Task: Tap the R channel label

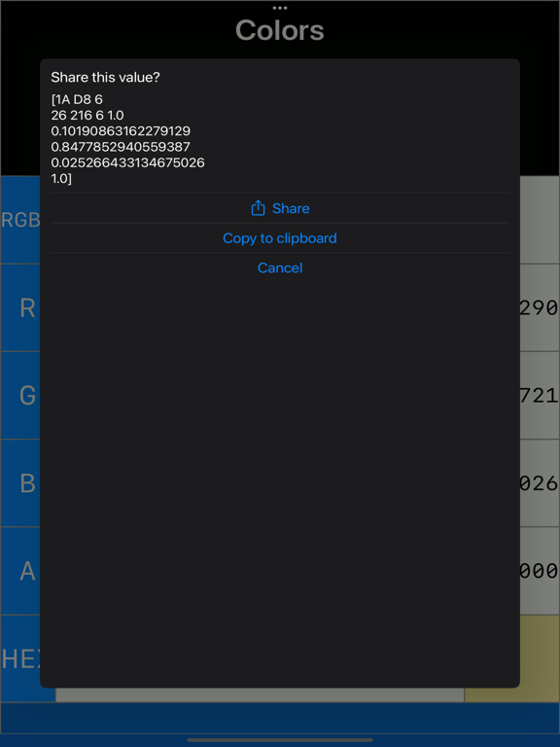Action: [27, 308]
